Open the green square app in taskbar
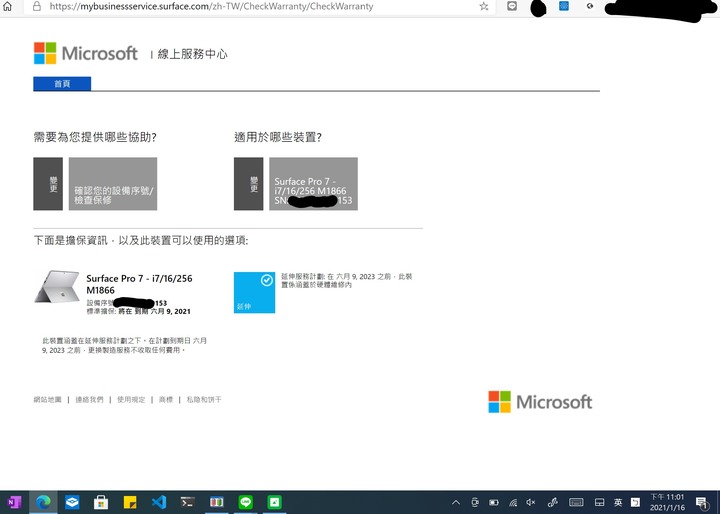 click(275, 502)
